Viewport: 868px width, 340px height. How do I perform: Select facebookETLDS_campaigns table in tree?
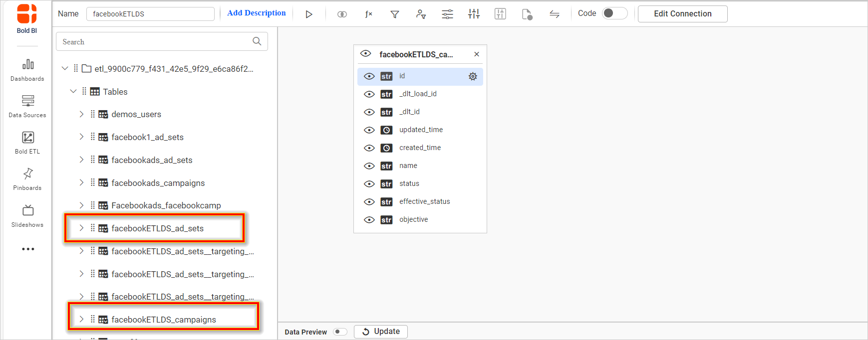click(x=163, y=320)
